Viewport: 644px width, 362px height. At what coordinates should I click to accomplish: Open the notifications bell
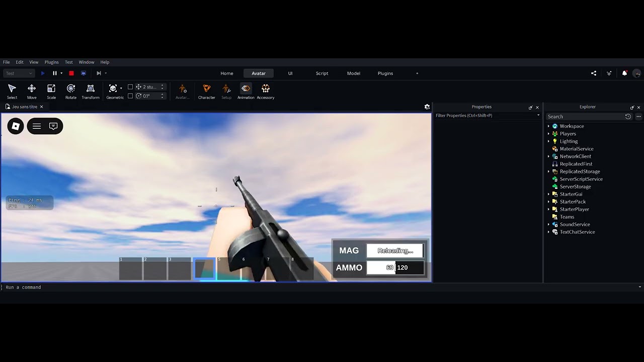[x=624, y=73]
